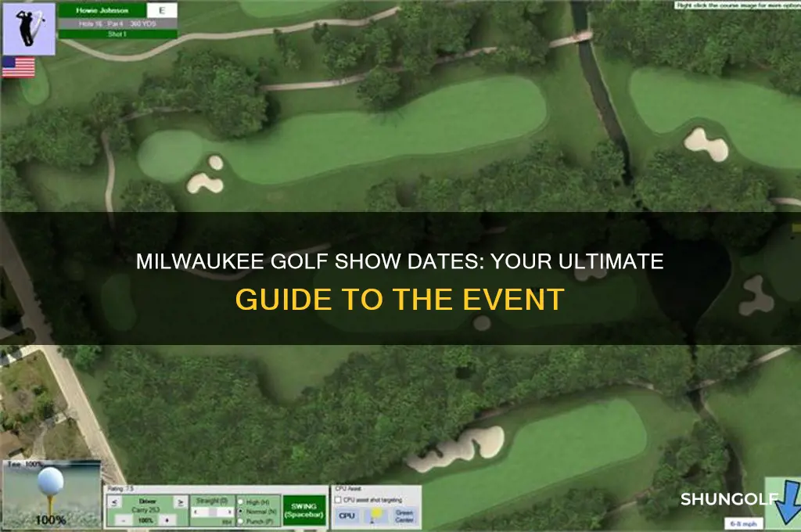Click the golfer silhouette avatar
This screenshot has width=801, height=532.
click(29, 29)
